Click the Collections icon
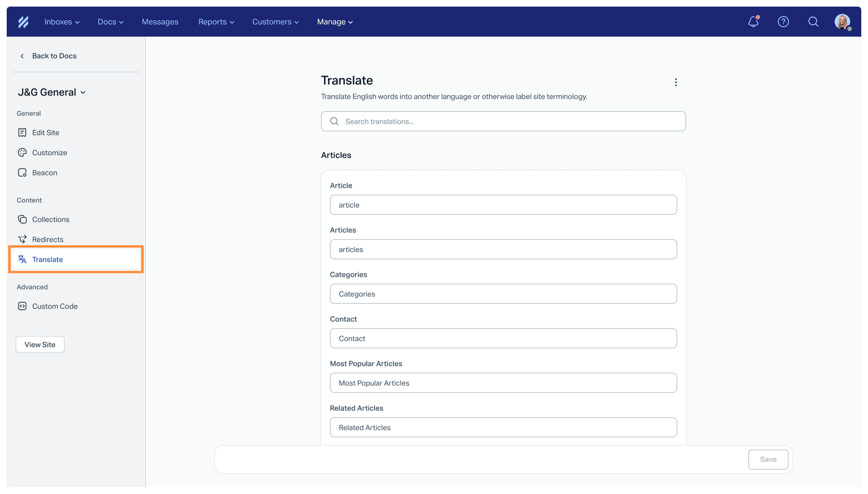The width and height of the screenshot is (868, 494). (22, 219)
